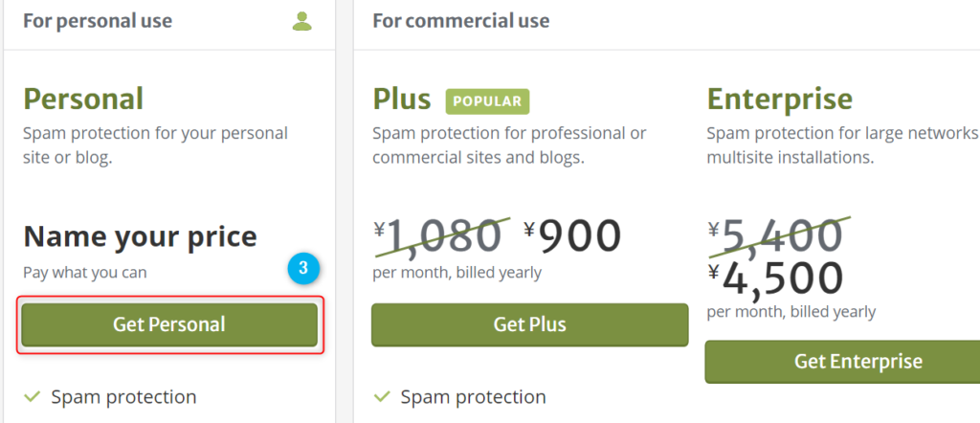This screenshot has width=980, height=423.
Task: Click the green person icon
Action: tap(301, 21)
